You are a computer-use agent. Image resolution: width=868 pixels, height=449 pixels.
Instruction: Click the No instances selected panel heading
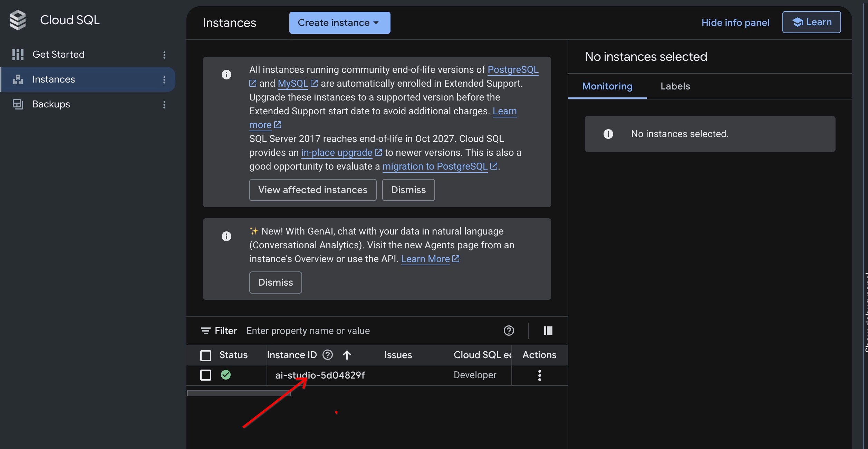pyautogui.click(x=646, y=56)
